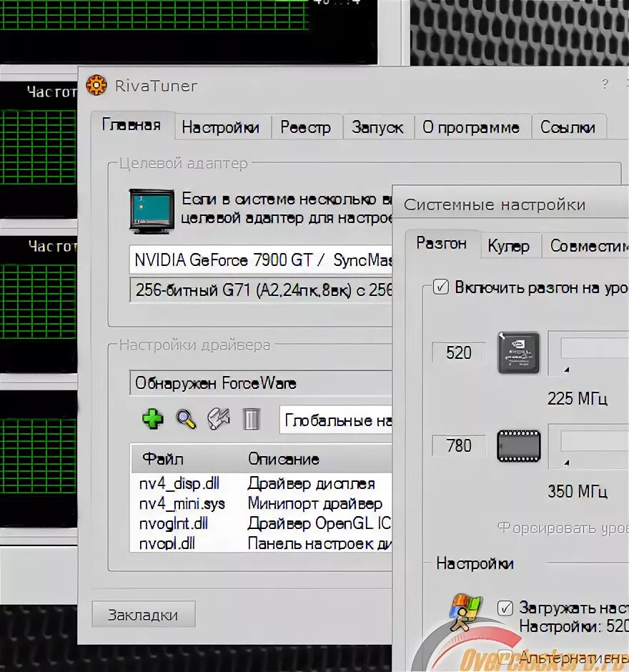Click the green plus add-driver icon
629x672 pixels.
point(152,419)
